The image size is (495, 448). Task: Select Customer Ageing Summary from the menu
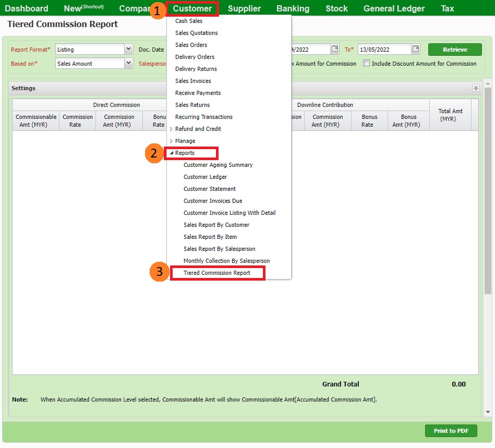click(218, 165)
